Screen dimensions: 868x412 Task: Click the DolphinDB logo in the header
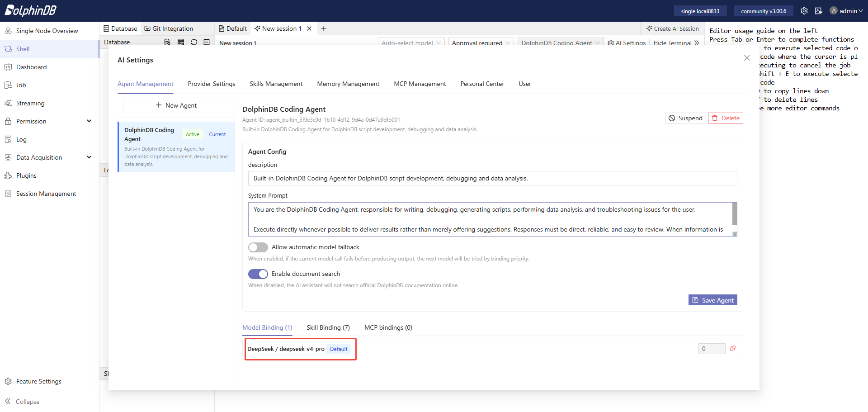click(30, 10)
